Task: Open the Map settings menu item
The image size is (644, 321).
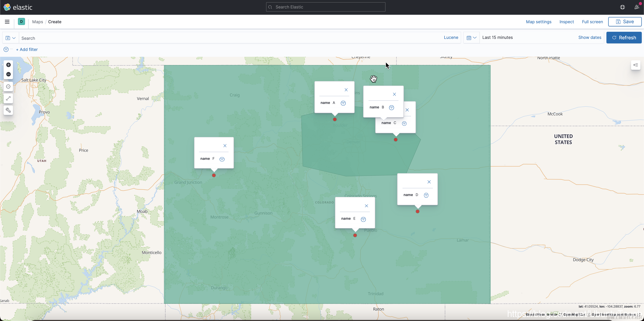Action: pos(538,22)
